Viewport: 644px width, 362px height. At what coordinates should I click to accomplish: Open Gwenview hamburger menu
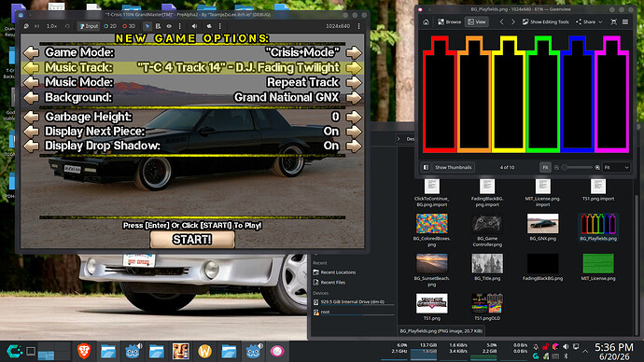click(625, 21)
